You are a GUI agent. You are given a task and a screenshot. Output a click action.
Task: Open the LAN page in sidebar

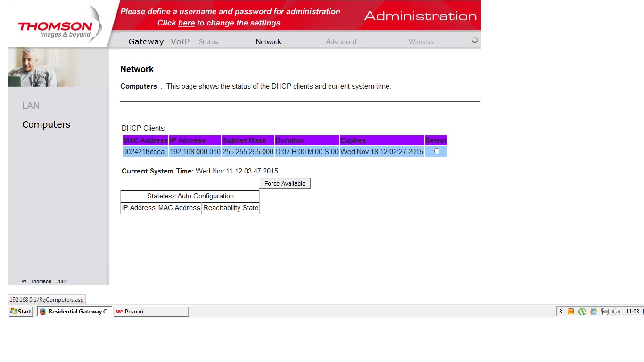coord(31,106)
